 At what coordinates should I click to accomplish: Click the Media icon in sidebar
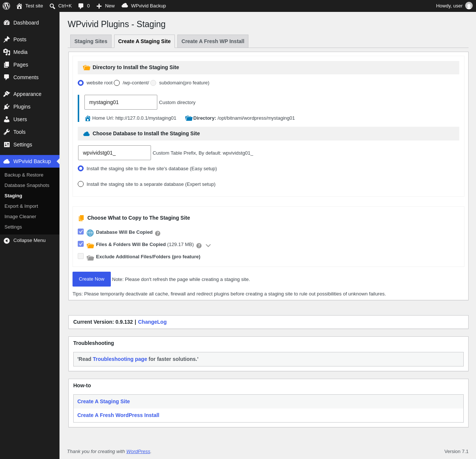tap(7, 52)
